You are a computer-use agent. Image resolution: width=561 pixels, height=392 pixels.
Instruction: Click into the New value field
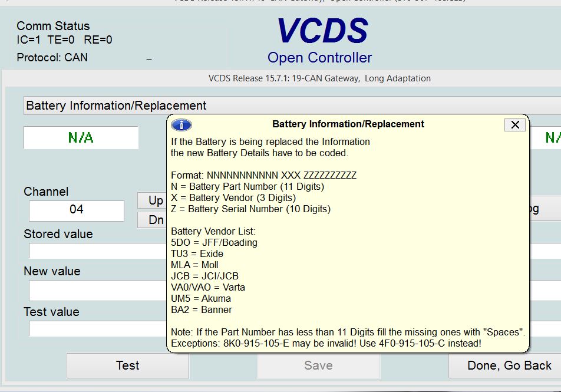pos(97,291)
